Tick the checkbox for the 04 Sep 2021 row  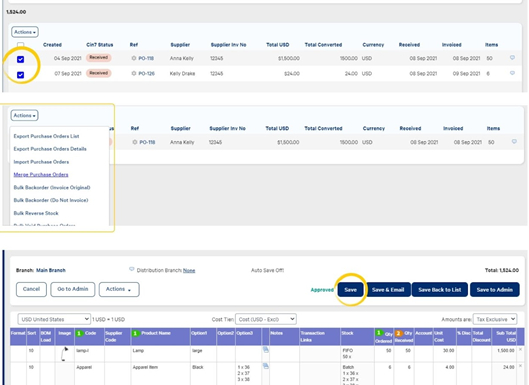pos(21,59)
